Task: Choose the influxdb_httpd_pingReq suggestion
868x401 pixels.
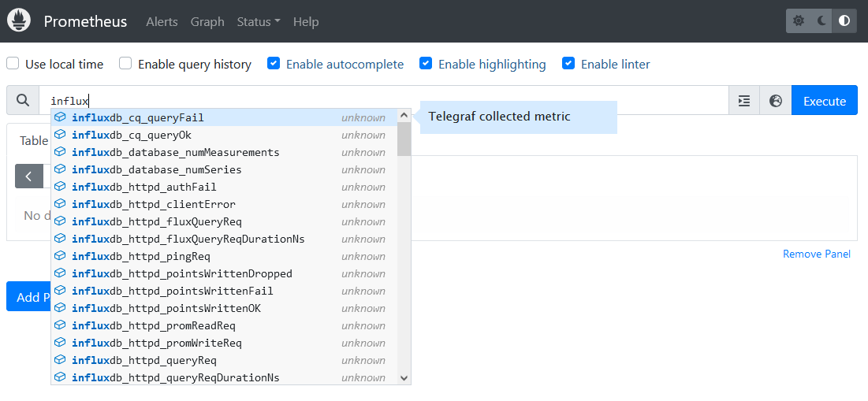Action: pyautogui.click(x=224, y=257)
